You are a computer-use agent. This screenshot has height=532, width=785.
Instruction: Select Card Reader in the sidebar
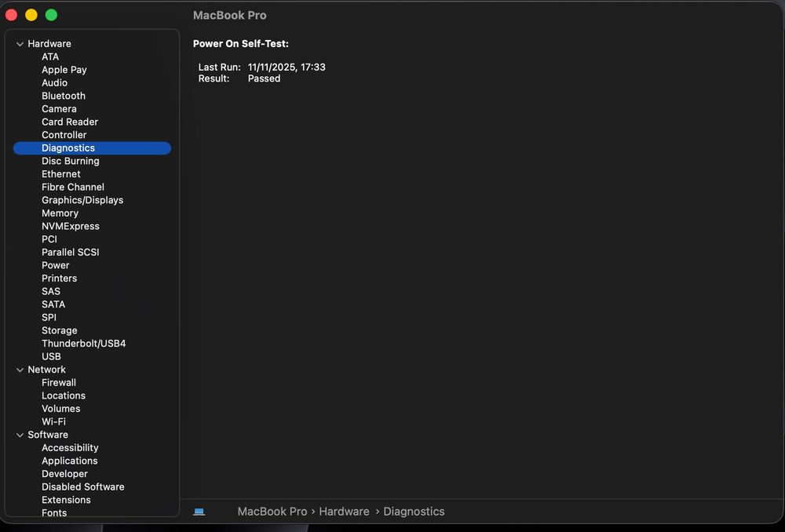pos(70,122)
